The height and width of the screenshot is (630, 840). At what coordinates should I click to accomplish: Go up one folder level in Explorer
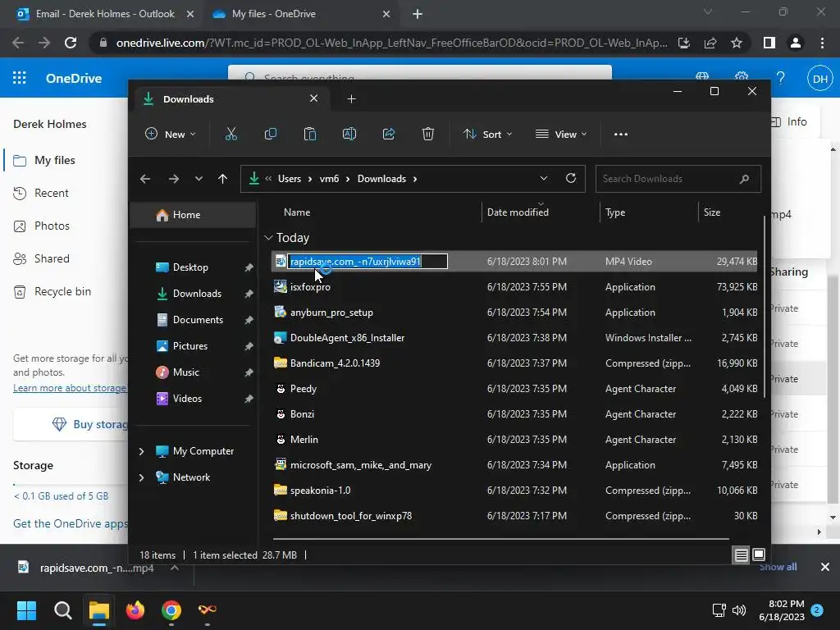click(x=223, y=179)
